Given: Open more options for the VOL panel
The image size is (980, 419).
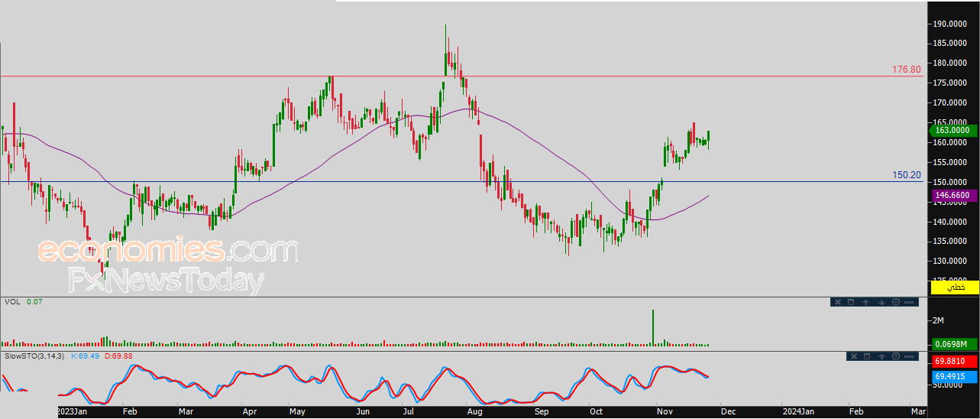Looking at the screenshot, I should pos(909,302).
